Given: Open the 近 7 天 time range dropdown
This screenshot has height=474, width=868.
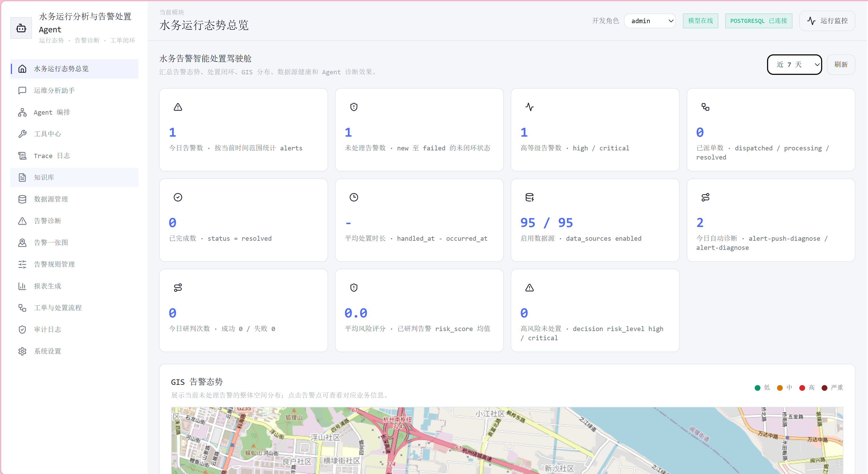Looking at the screenshot, I should (794, 65).
